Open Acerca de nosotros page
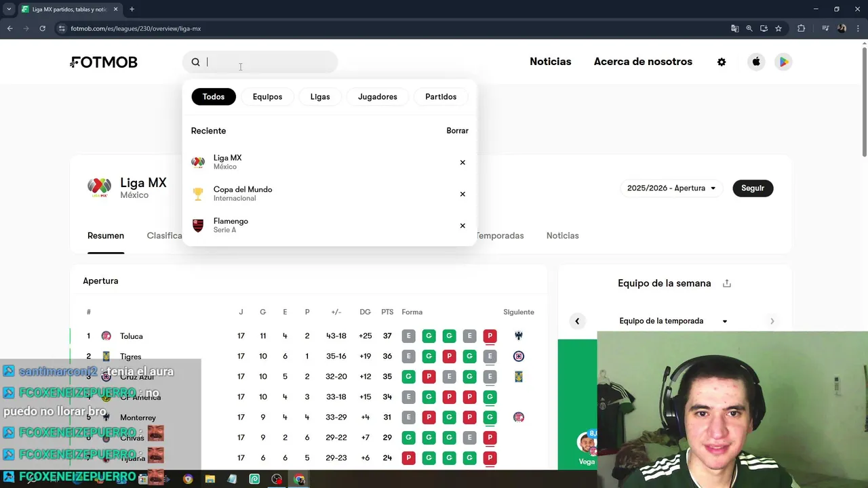Screen dimensions: 868x488 [x=643, y=62]
